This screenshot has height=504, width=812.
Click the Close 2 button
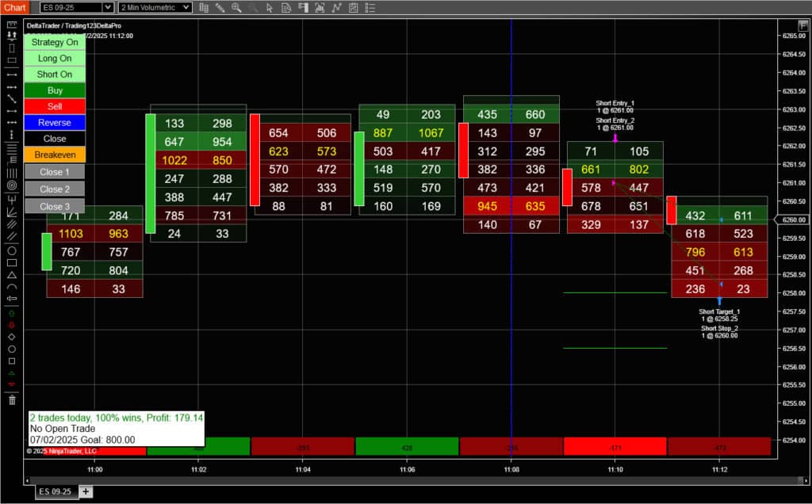(55, 189)
